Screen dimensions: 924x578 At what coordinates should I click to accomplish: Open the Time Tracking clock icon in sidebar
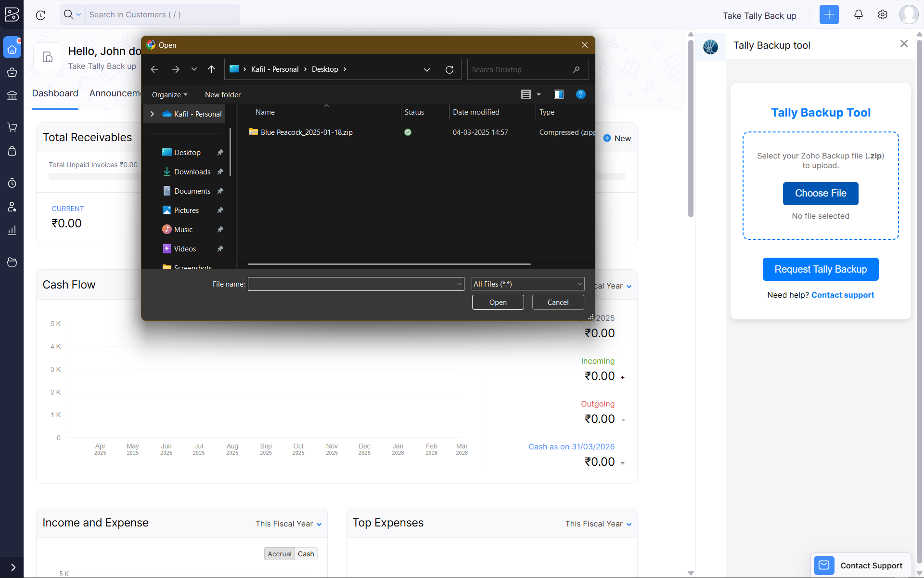12,183
